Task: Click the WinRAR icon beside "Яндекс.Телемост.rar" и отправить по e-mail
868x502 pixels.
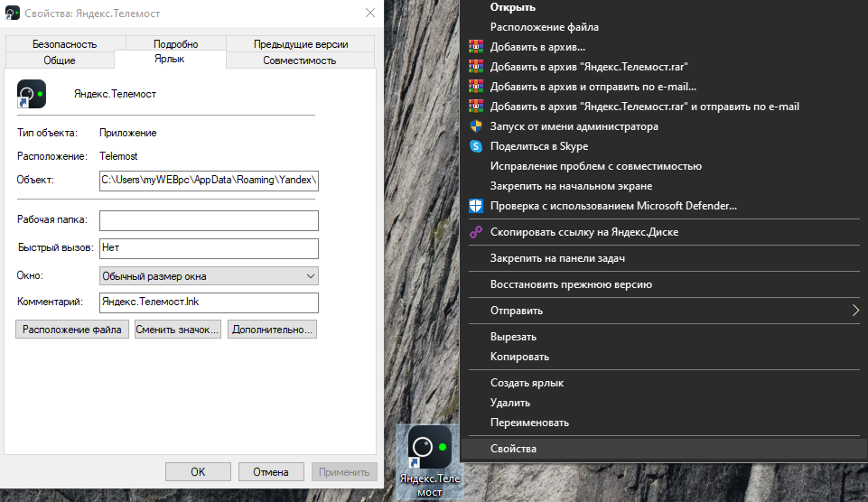Action: pyautogui.click(x=476, y=107)
